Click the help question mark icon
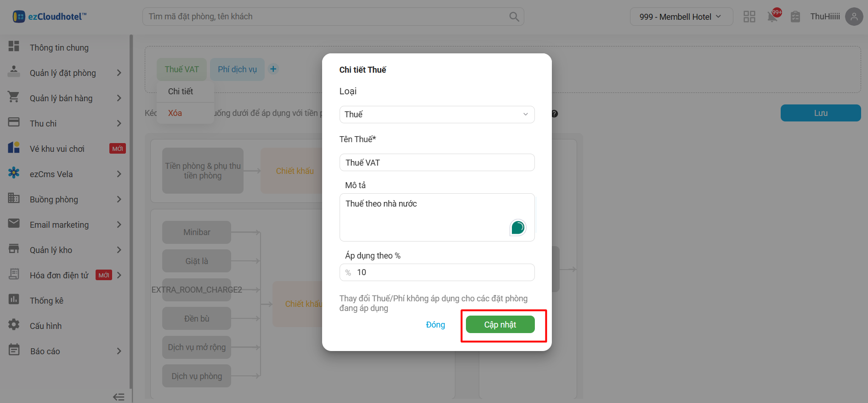868x403 pixels. pyautogui.click(x=555, y=114)
